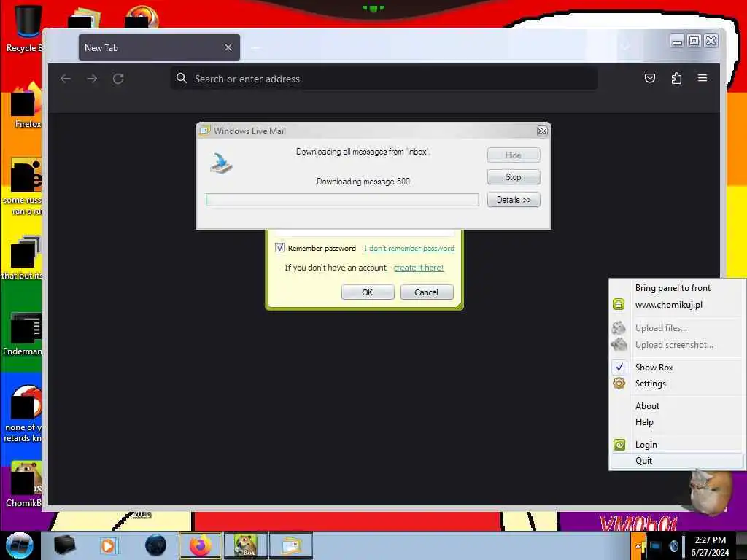747x560 pixels.
Task: Click the green lock icon beside www.chomikuj.pl
Action: pos(619,304)
